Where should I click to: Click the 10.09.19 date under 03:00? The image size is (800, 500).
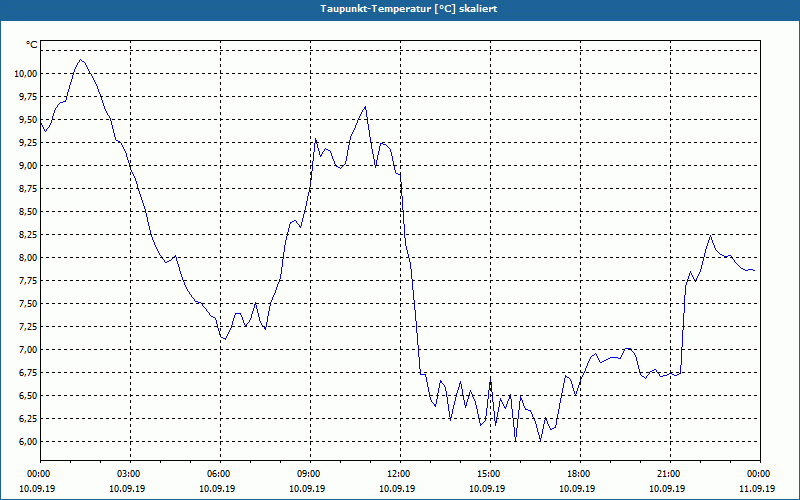pyautogui.click(x=127, y=488)
